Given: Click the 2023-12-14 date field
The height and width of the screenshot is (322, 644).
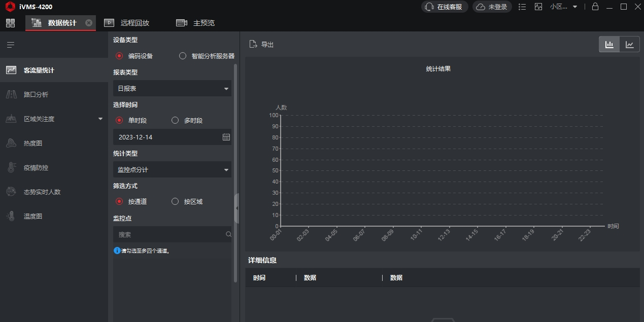Looking at the screenshot, I should point(172,137).
